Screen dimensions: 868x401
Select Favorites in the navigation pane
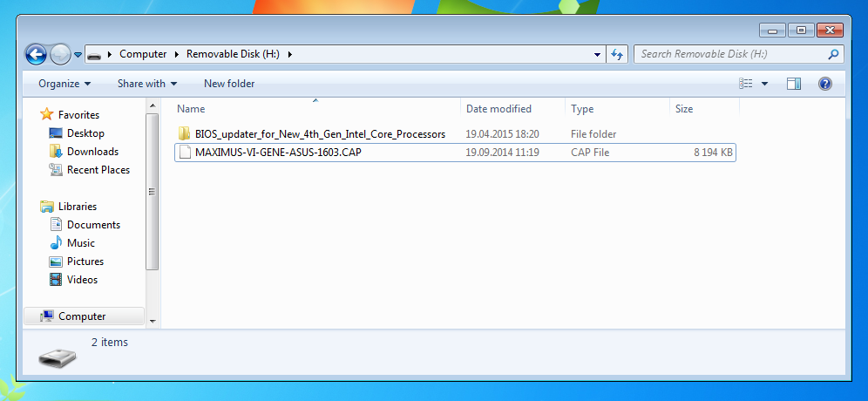click(x=78, y=115)
